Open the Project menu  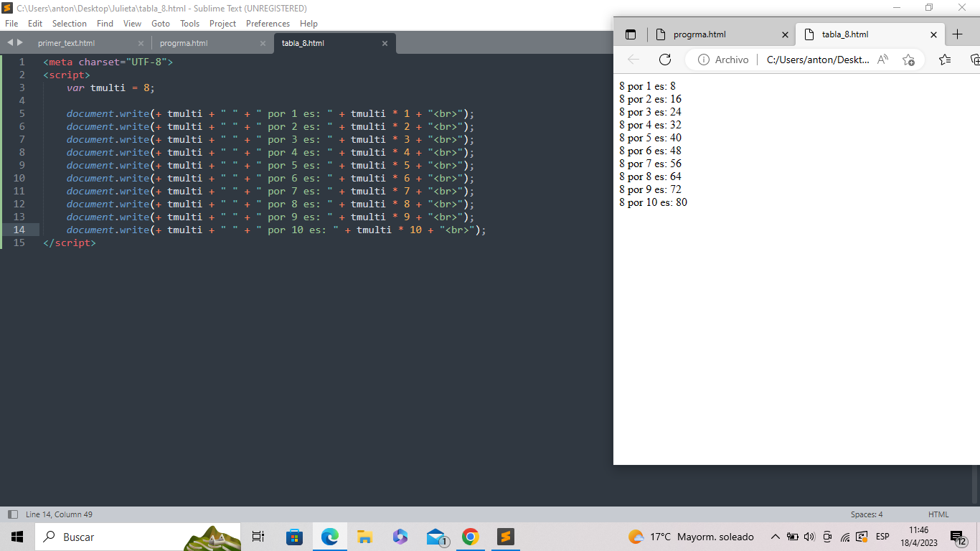pyautogui.click(x=222, y=24)
